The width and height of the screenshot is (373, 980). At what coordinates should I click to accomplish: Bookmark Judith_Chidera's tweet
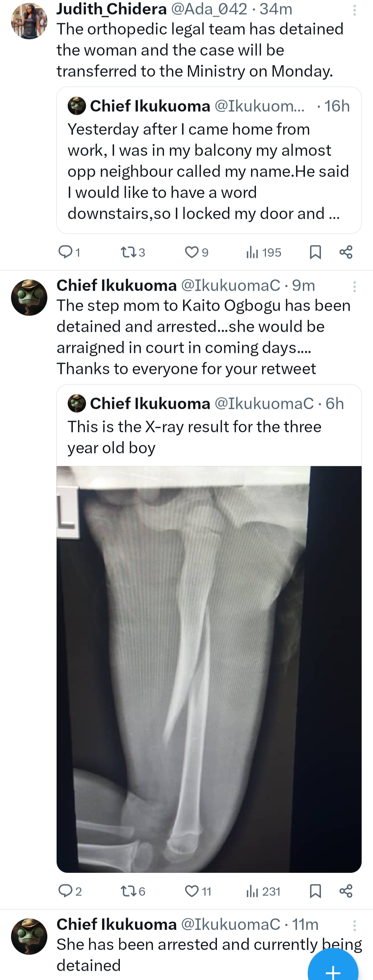tap(315, 252)
